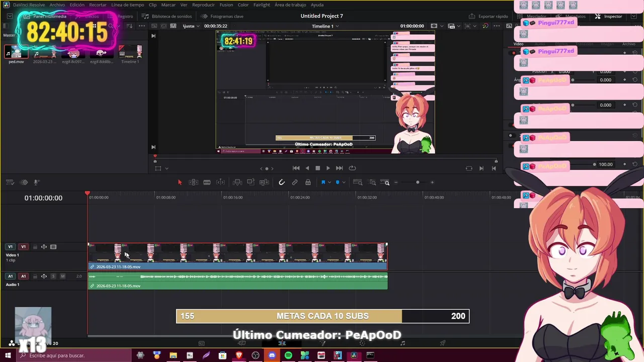Click Exportar rápido button
This screenshot has width=644, height=362.
click(x=489, y=16)
